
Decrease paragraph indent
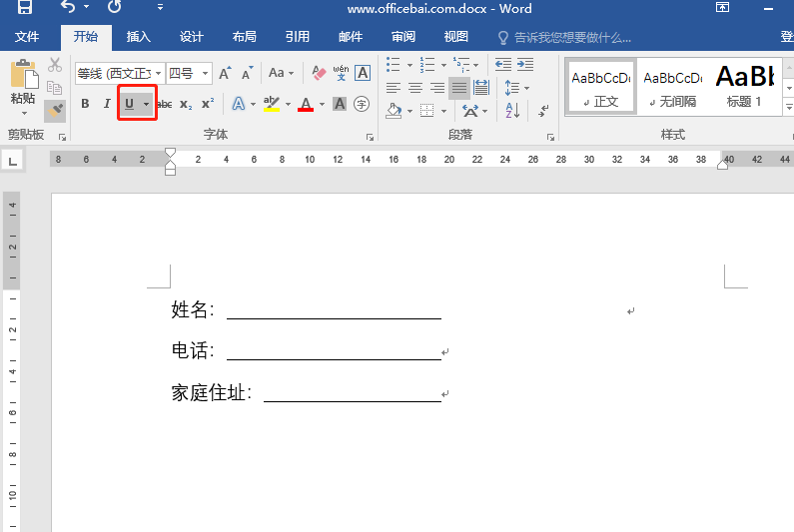click(x=502, y=65)
